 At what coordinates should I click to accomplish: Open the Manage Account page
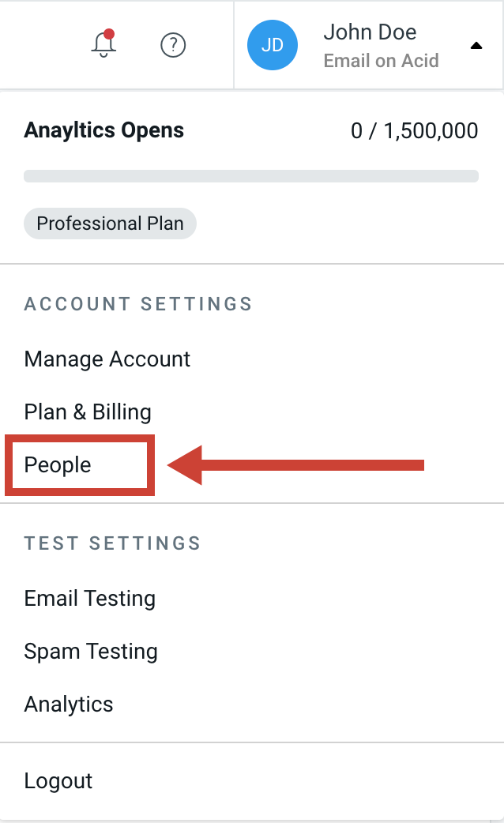pyautogui.click(x=107, y=359)
